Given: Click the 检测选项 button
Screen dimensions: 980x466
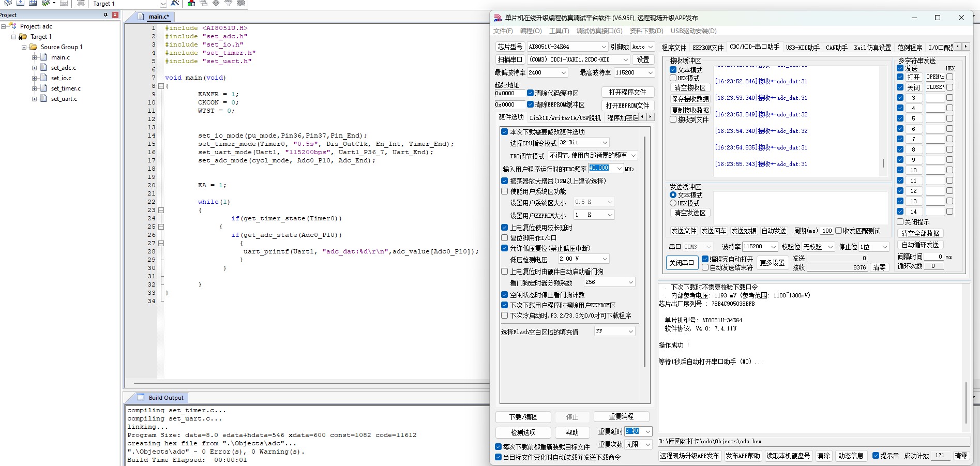Looking at the screenshot, I should click(523, 432).
